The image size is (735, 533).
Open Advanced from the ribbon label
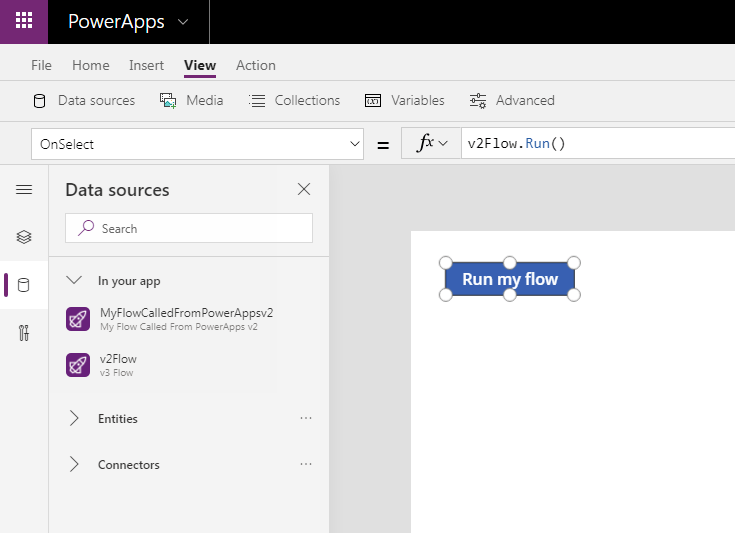[525, 100]
